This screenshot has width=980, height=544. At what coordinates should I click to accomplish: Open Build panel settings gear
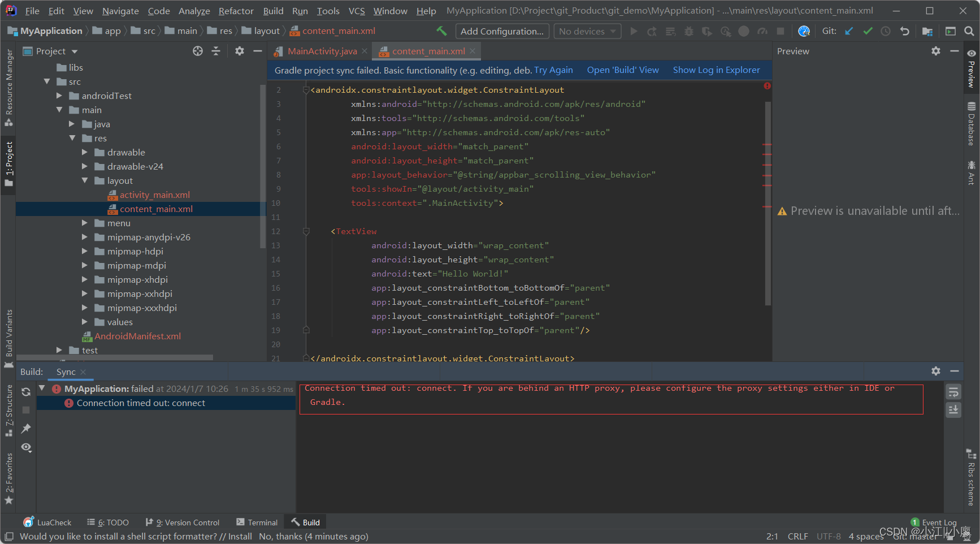pos(936,371)
